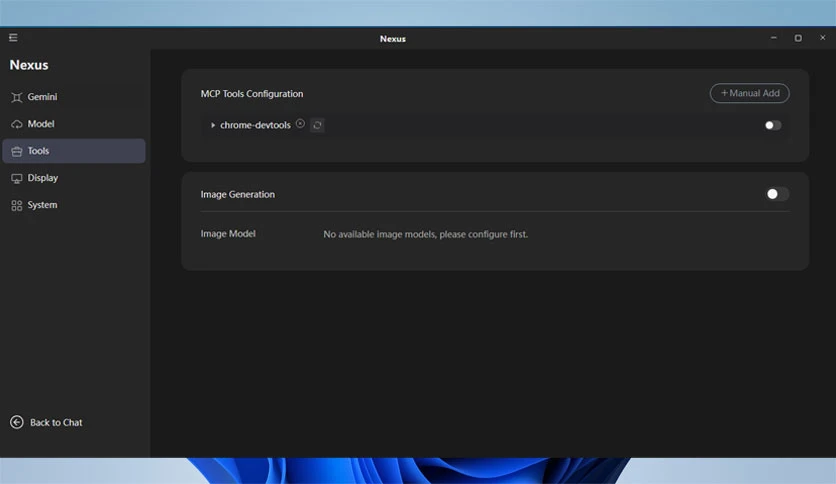Click the Nexus window title
The image size is (836, 484).
pyautogui.click(x=393, y=39)
